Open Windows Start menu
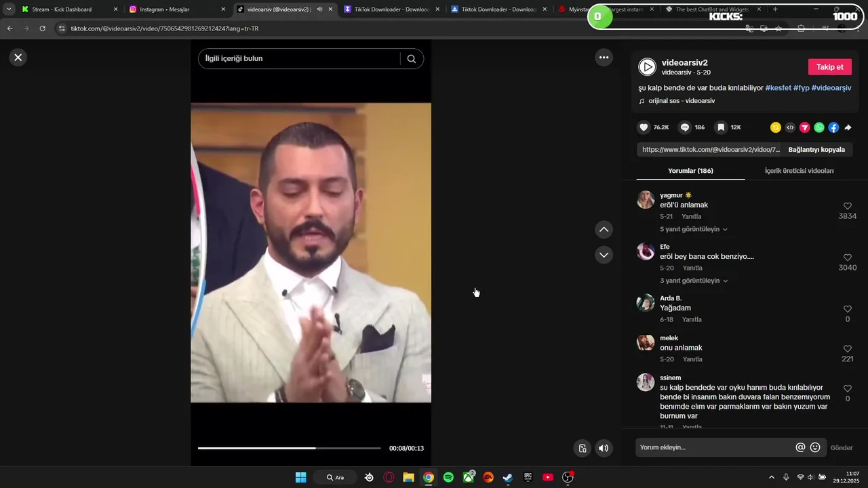 pos(300,477)
